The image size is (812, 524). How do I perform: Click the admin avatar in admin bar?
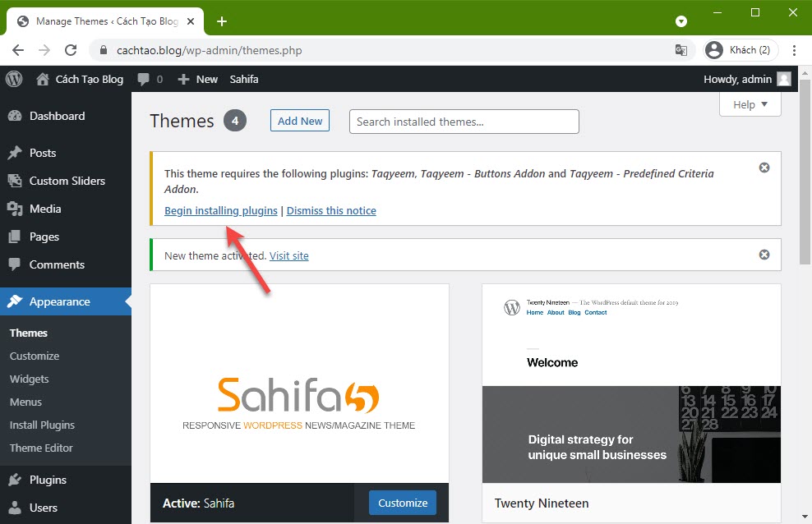coord(784,79)
